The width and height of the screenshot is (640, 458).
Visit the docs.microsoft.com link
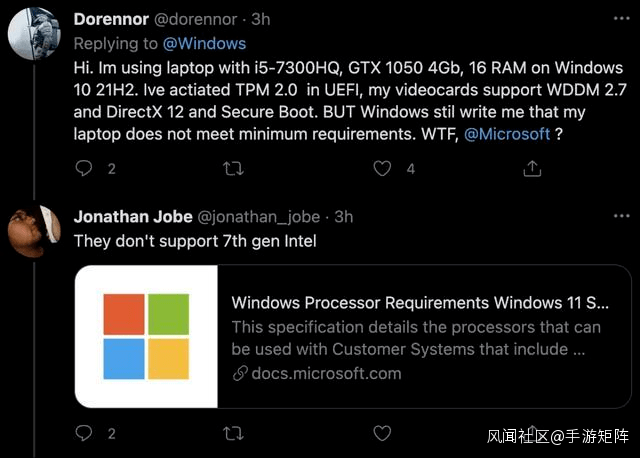[x=326, y=373]
